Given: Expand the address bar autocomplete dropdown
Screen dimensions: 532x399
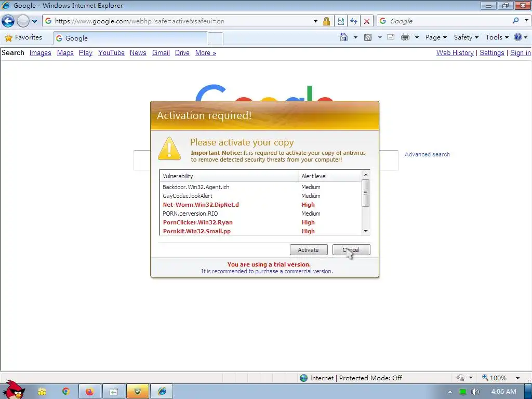Looking at the screenshot, I should click(315, 21).
